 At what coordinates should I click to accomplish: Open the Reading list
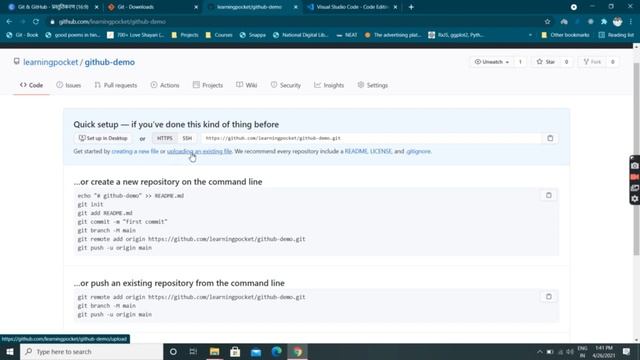pyautogui.click(x=616, y=35)
